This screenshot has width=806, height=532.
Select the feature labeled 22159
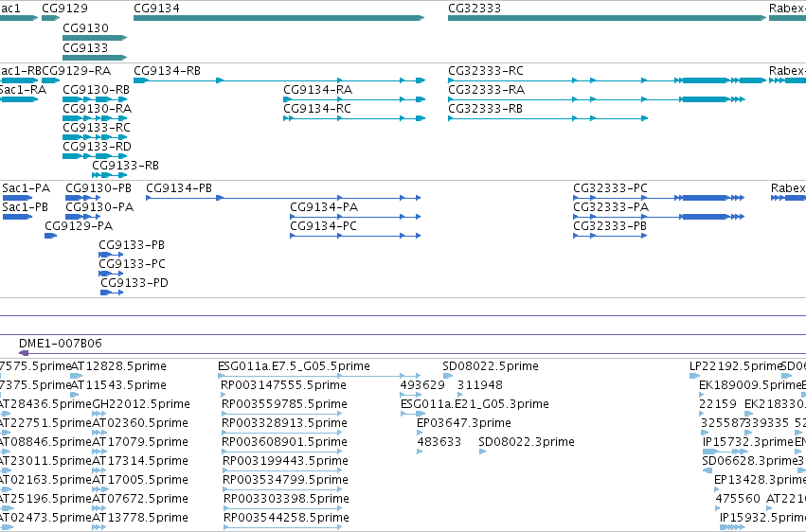pos(718,404)
